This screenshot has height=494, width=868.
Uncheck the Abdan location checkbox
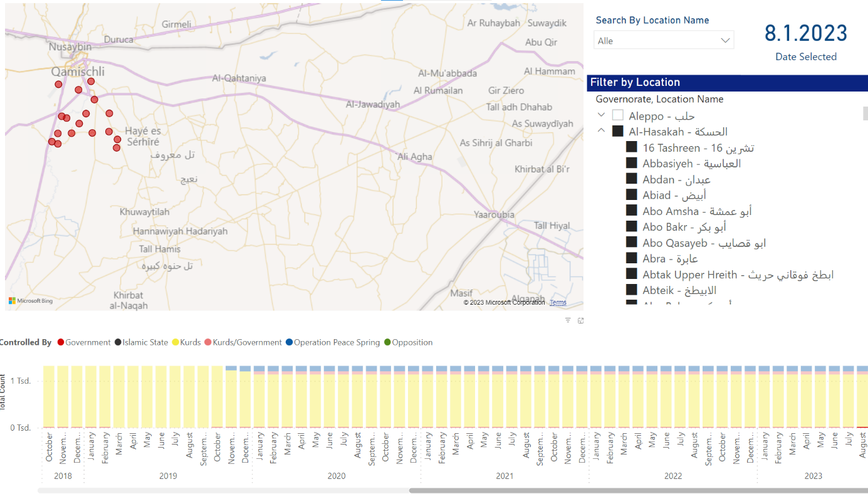(x=632, y=179)
